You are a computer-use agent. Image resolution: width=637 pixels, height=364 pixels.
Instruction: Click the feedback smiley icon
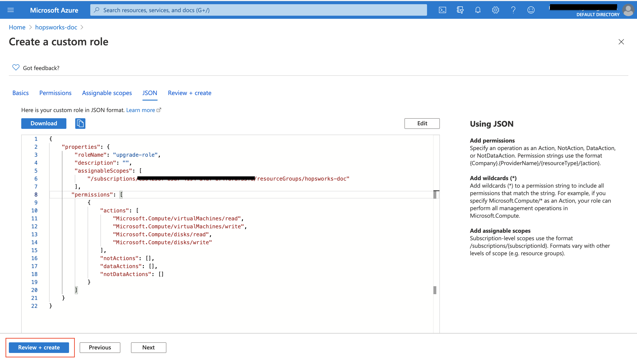531,10
